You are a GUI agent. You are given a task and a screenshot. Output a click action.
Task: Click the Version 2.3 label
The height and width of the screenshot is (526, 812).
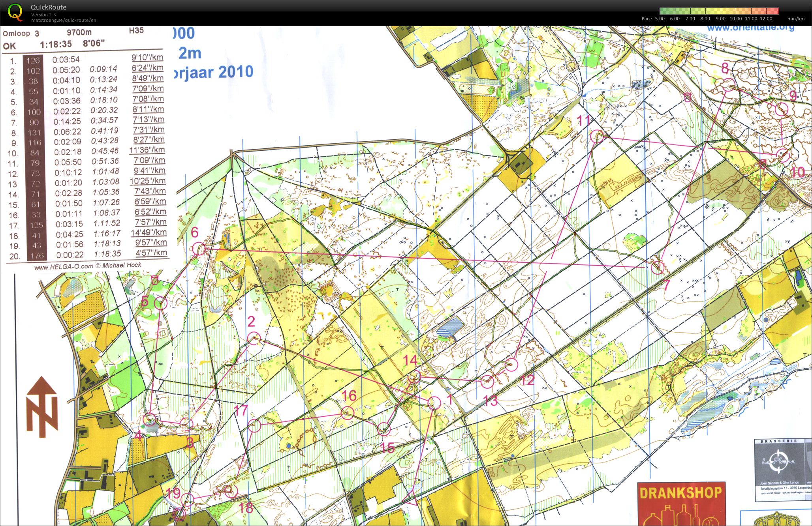pos(43,15)
